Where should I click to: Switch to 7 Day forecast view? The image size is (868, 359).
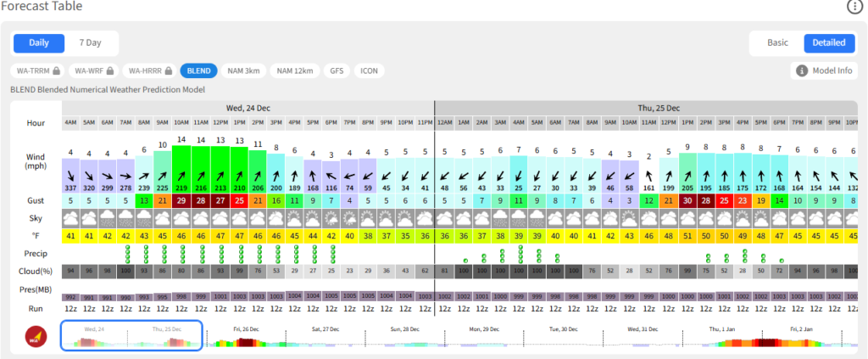point(91,42)
